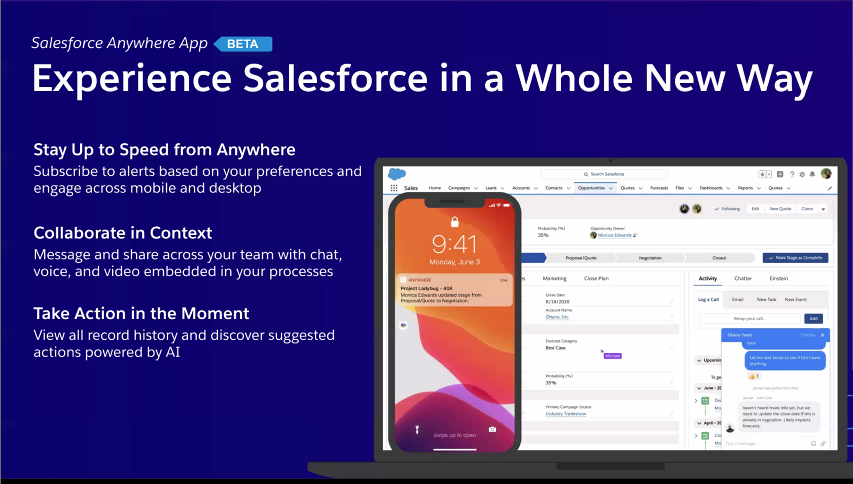Click the edit navigation pencil icon

coord(830,188)
